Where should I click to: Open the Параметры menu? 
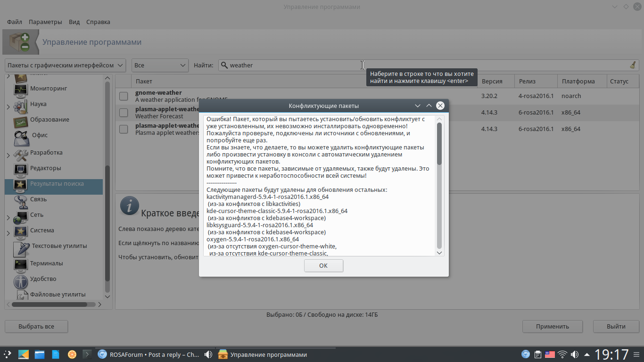point(45,22)
